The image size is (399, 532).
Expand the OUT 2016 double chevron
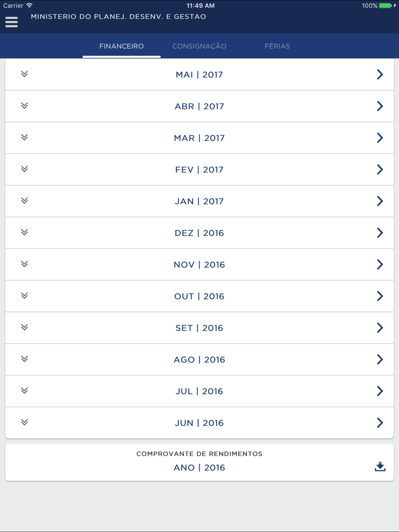pyautogui.click(x=24, y=296)
